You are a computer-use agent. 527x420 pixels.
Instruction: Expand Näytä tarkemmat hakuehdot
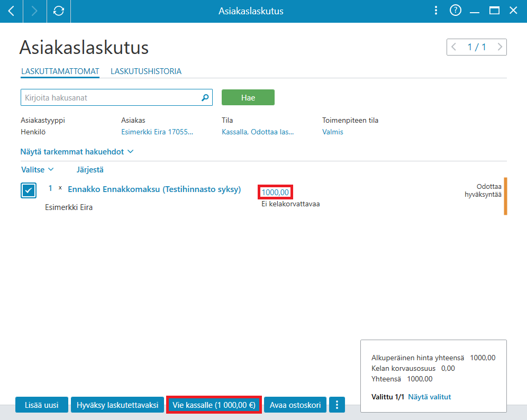point(77,151)
